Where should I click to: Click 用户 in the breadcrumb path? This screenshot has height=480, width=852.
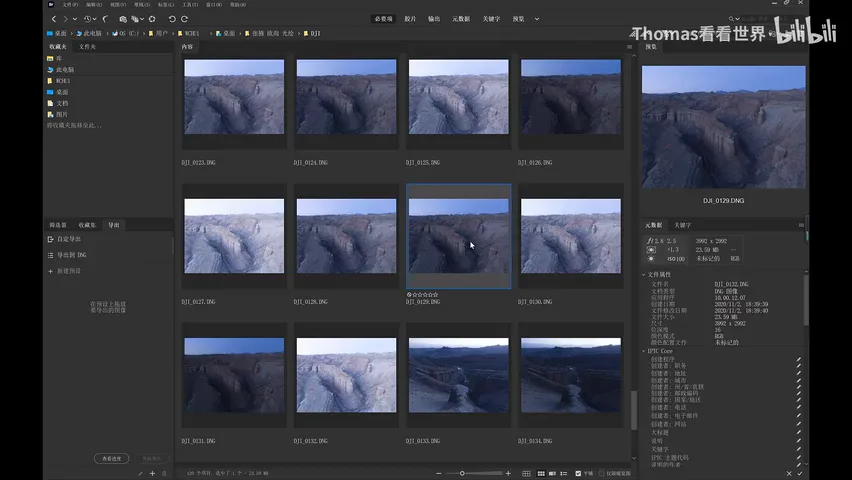point(158,33)
